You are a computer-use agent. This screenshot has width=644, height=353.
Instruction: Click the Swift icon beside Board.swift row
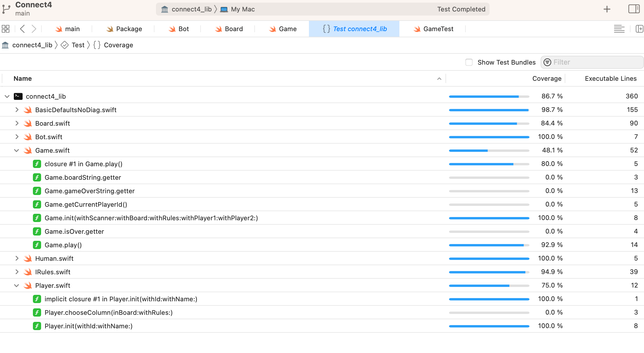pyautogui.click(x=28, y=123)
